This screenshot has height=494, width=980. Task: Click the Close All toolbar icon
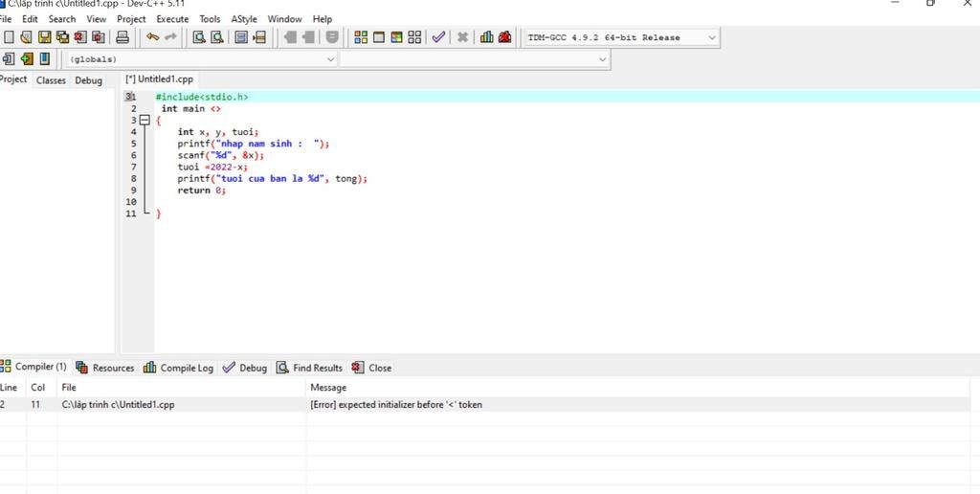[x=99, y=37]
